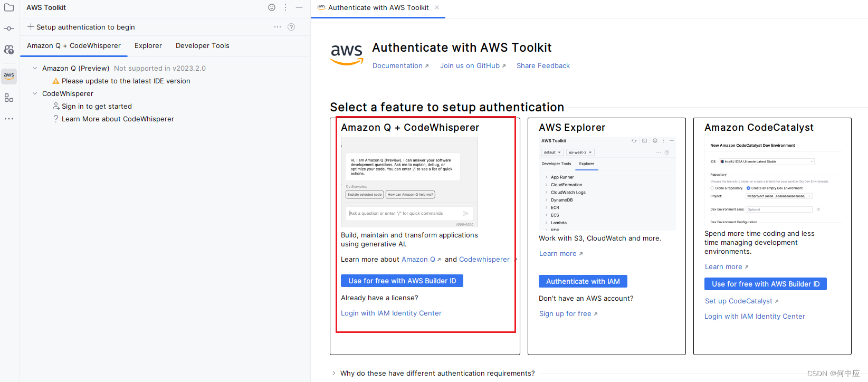The width and height of the screenshot is (868, 382).
Task: Select the AWS Toolkit sidebar icon
Action: click(9, 75)
